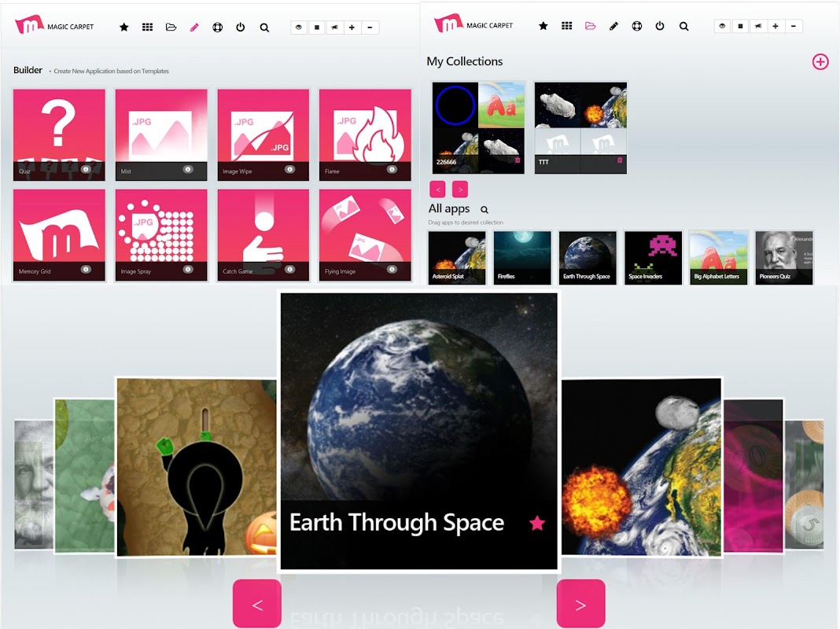Screen dimensions: 840x629
Task: Select the Quiz template tile
Action: [x=59, y=134]
